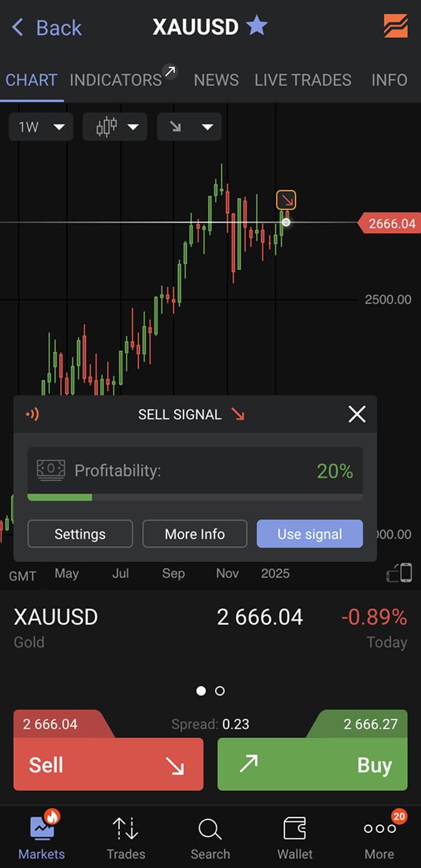Toggle XAUUSD as favorite with the star

point(256,26)
